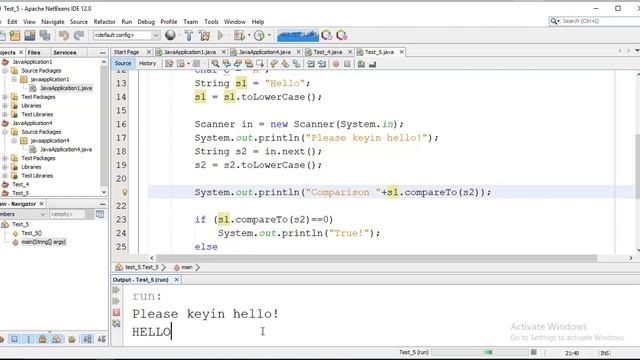Expand JavaApplication1 Test Packages node
Viewport: 640px width, 360px height.
[x=5, y=97]
